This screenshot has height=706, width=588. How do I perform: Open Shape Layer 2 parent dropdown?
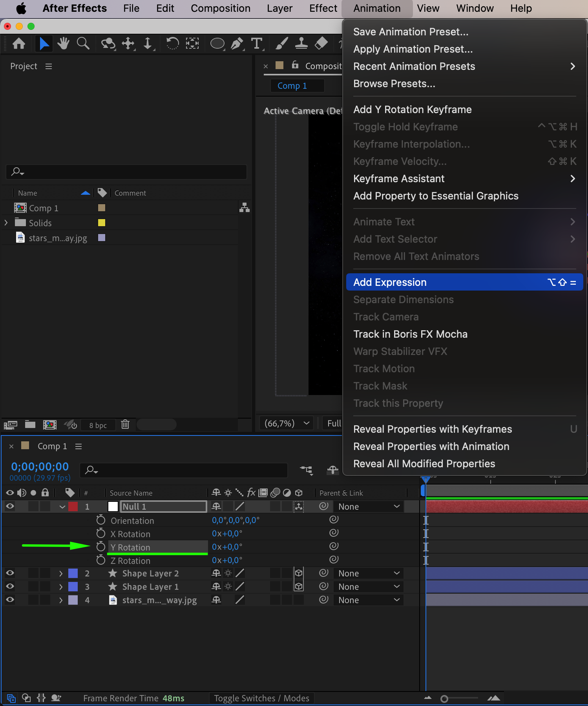369,573
